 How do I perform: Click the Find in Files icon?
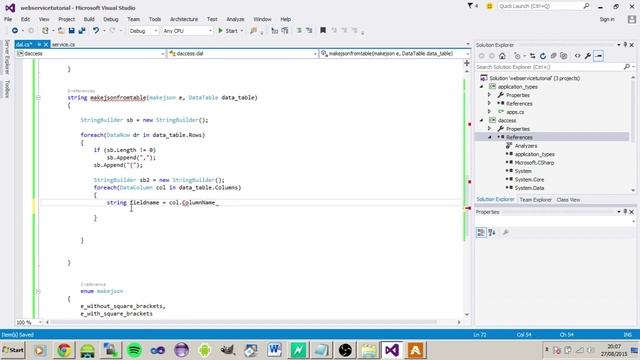[253, 31]
